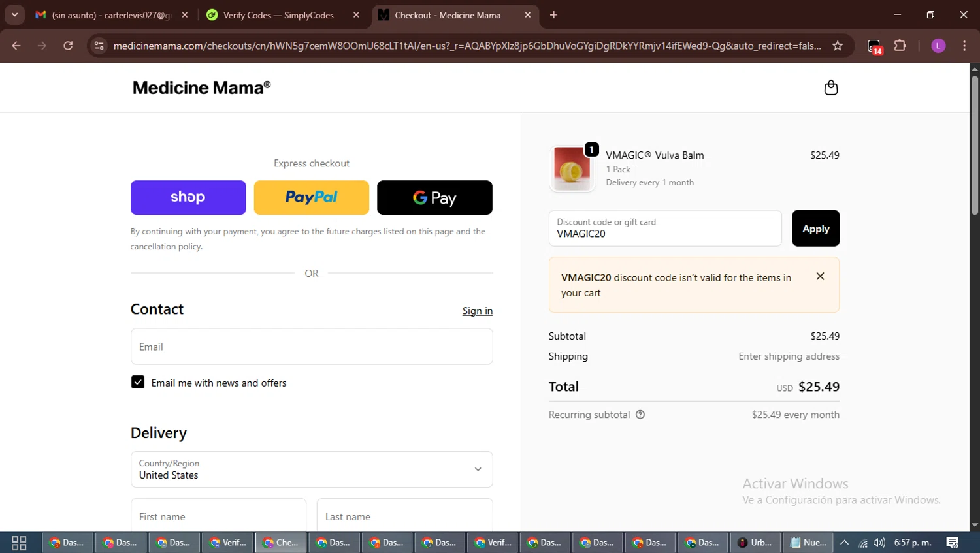
Task: View site information icon in address bar
Action: (99, 46)
